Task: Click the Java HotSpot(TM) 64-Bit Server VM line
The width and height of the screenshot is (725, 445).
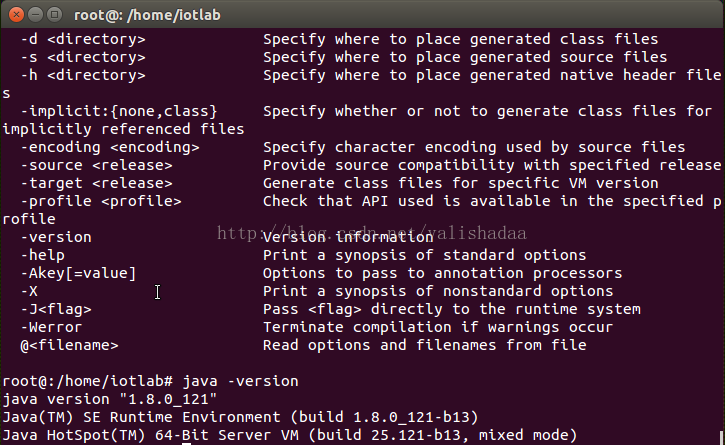Action: coord(290,435)
